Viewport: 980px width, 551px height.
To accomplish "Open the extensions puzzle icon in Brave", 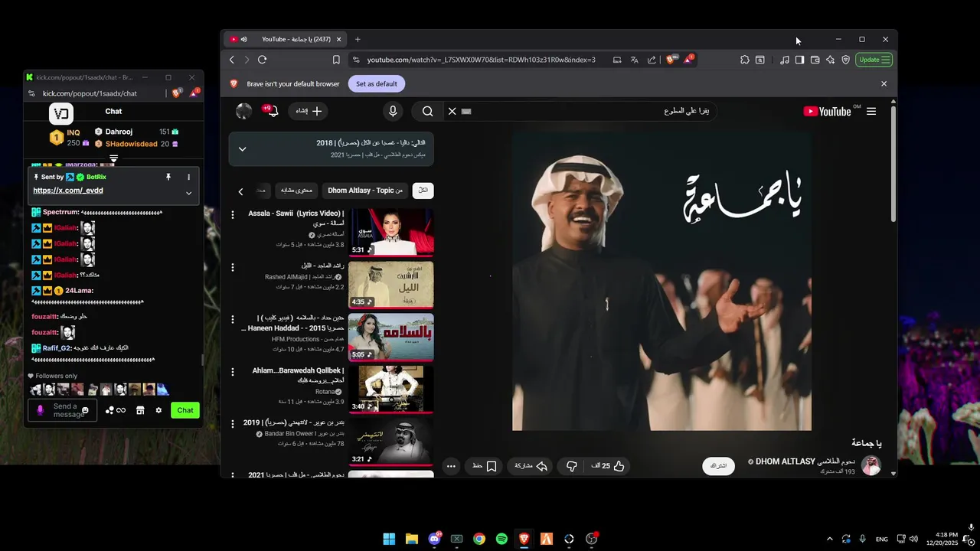I will point(744,60).
